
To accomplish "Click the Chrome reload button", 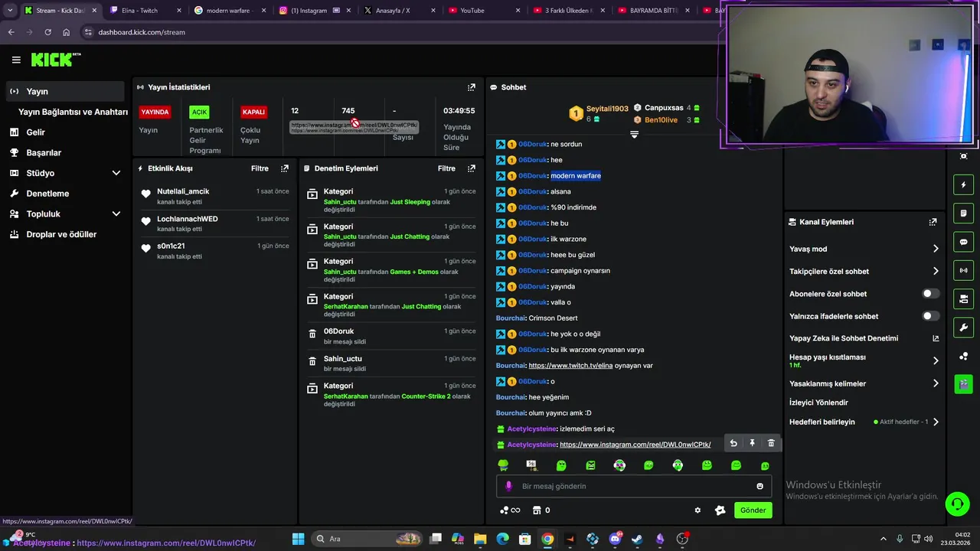I will tap(47, 32).
